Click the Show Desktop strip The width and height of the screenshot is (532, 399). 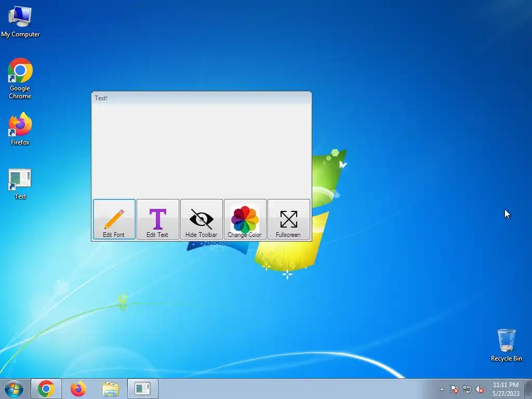[x=528, y=389]
